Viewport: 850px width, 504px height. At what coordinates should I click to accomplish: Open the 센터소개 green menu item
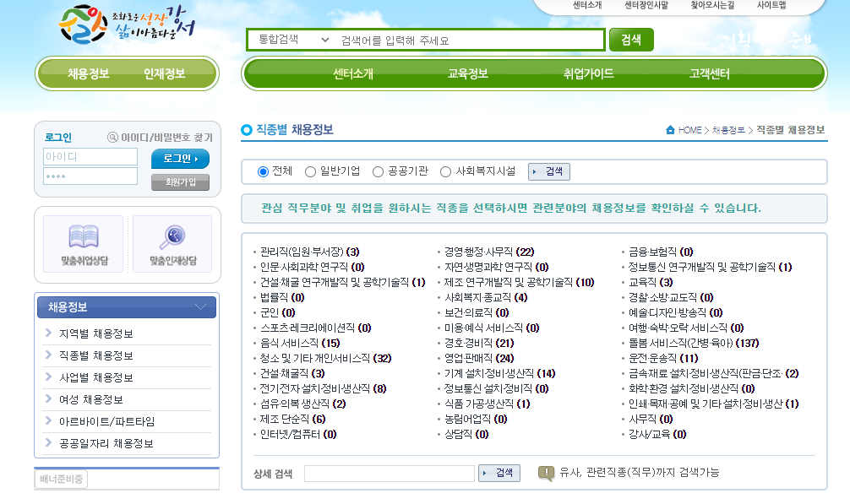353,73
